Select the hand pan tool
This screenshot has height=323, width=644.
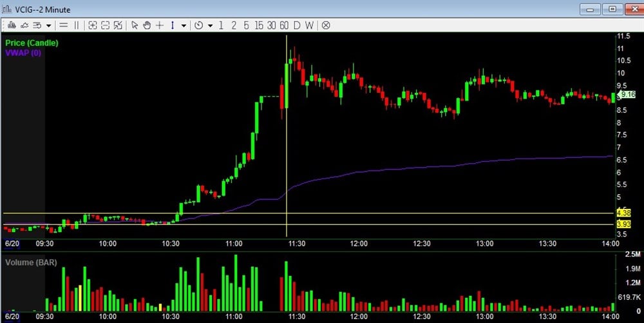[x=147, y=26]
